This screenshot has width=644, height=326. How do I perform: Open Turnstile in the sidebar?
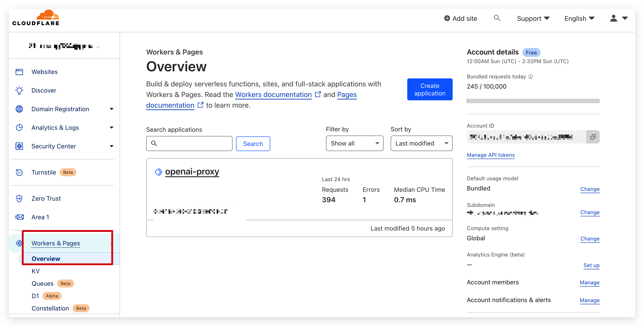(44, 173)
